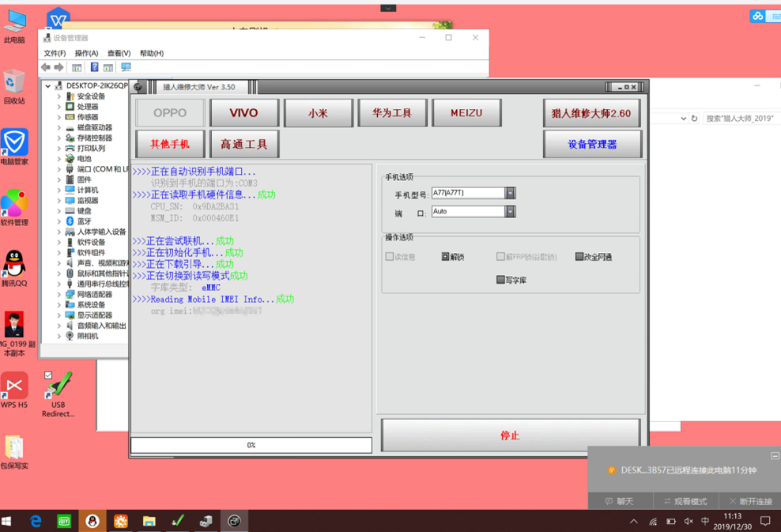Expand the 打印队列 tree node

[58, 149]
